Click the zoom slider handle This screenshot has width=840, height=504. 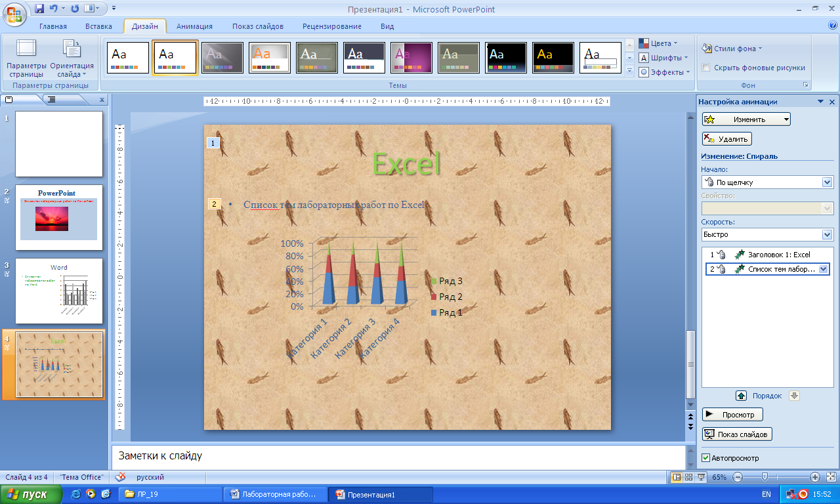[x=765, y=477]
